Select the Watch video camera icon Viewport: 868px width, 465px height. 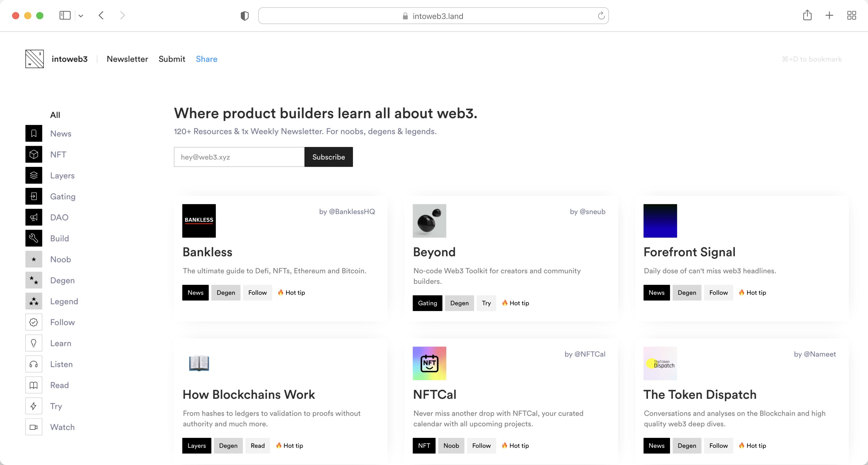34,427
